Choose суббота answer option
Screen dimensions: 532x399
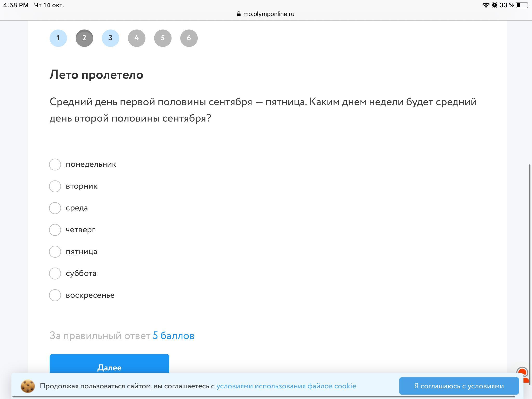point(55,274)
